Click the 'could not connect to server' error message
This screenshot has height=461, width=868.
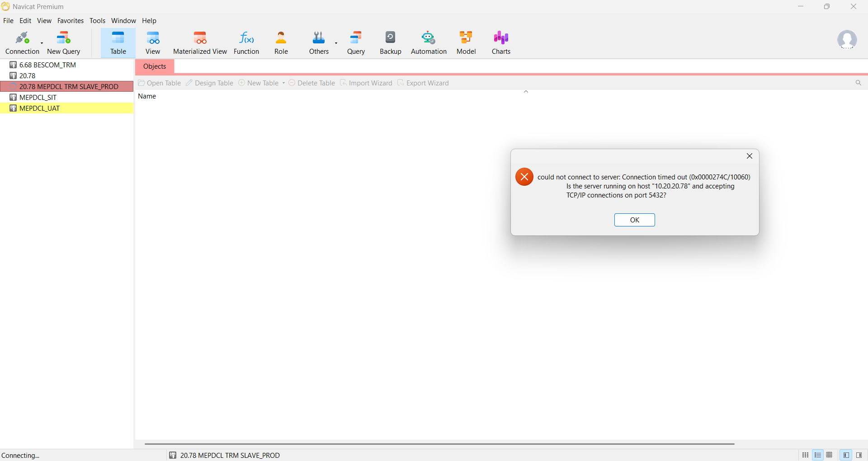[x=644, y=186]
